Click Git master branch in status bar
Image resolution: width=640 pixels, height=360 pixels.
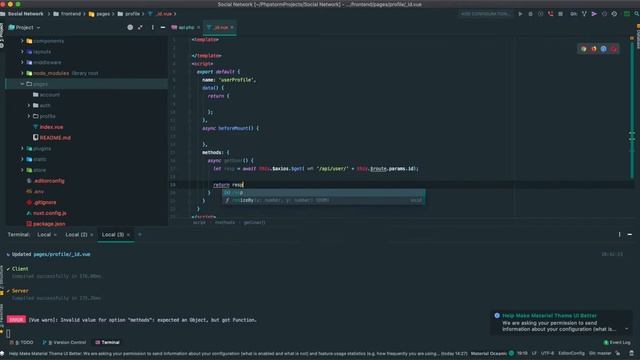[600, 353]
